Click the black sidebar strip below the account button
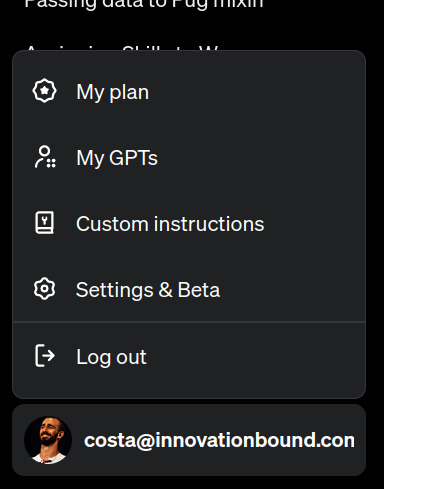This screenshot has height=489, width=446. 192,483
